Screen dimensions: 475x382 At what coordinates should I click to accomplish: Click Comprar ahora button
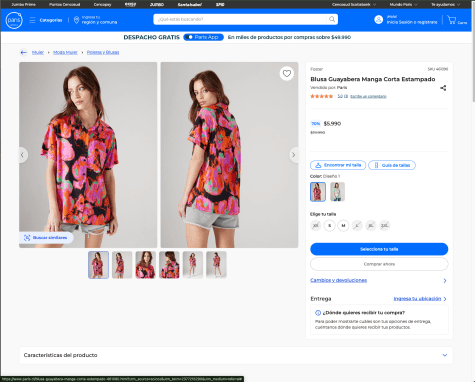[379, 264]
